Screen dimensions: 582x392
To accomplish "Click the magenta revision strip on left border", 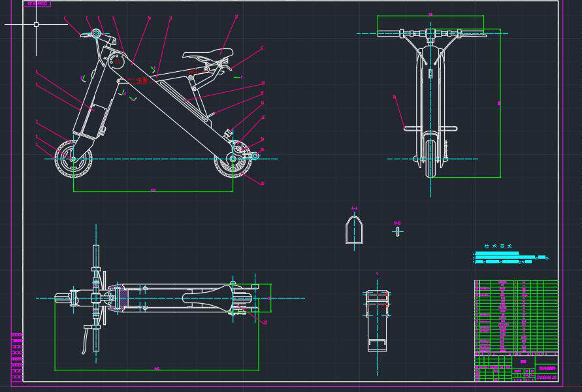I will click(x=17, y=356).
